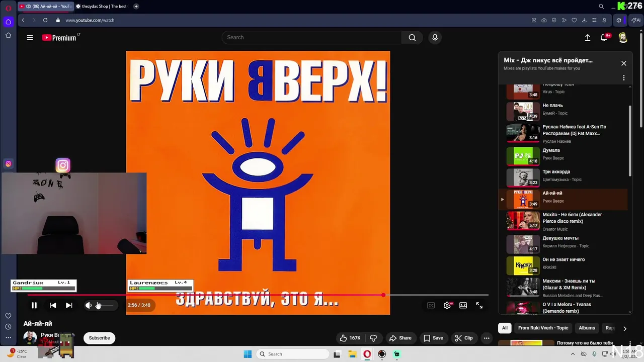The height and width of the screenshot is (362, 644).
Task: Open YouTube notifications bell
Action: 605,37
